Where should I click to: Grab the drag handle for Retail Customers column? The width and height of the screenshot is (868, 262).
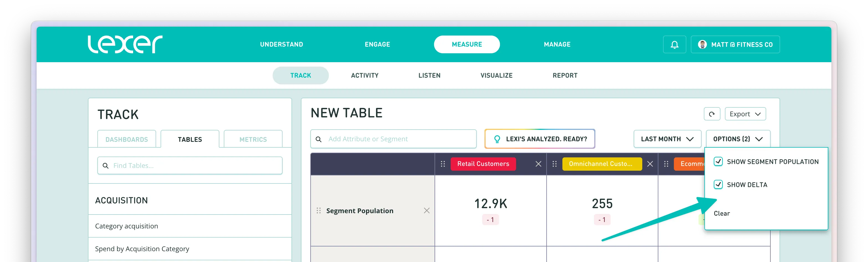click(x=443, y=164)
